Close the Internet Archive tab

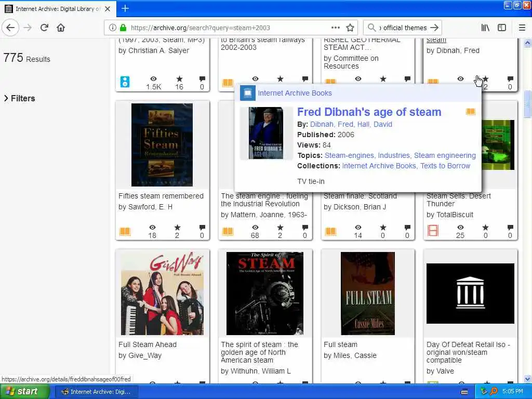(x=108, y=8)
